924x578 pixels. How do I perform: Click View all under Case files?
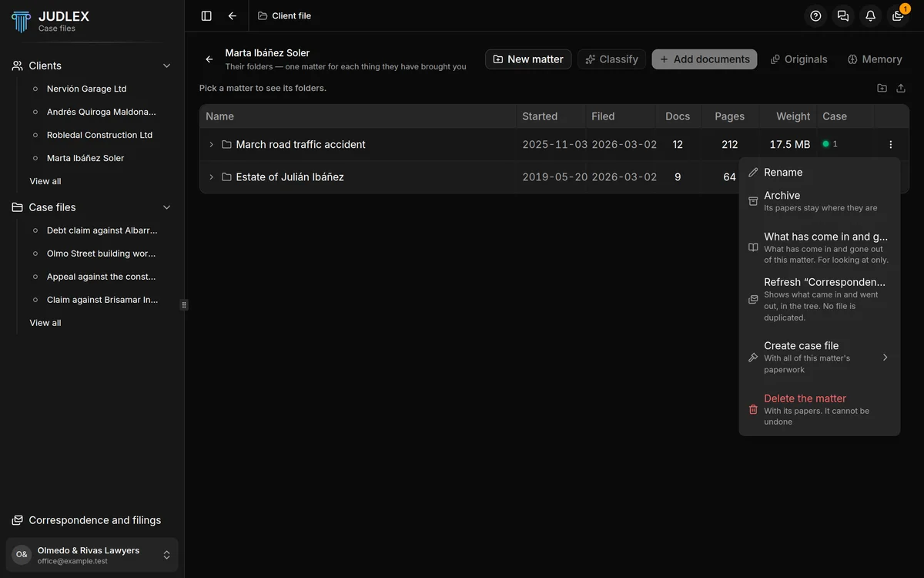point(45,323)
